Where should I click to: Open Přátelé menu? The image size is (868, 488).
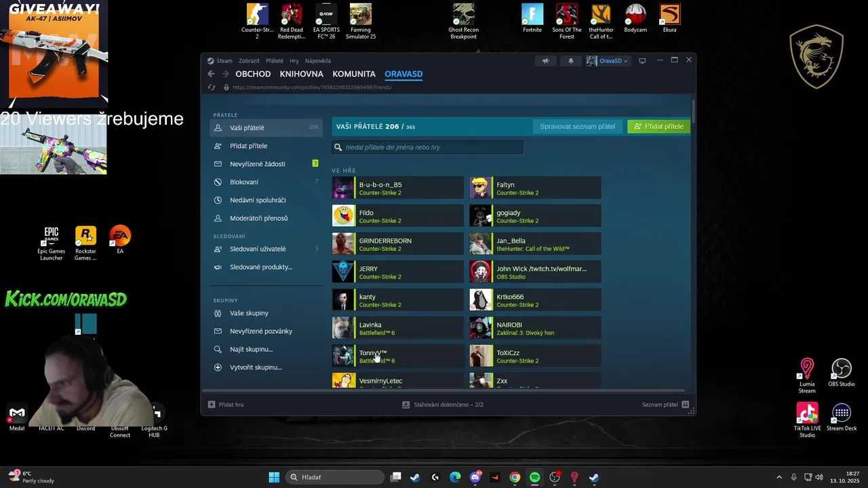click(x=275, y=61)
